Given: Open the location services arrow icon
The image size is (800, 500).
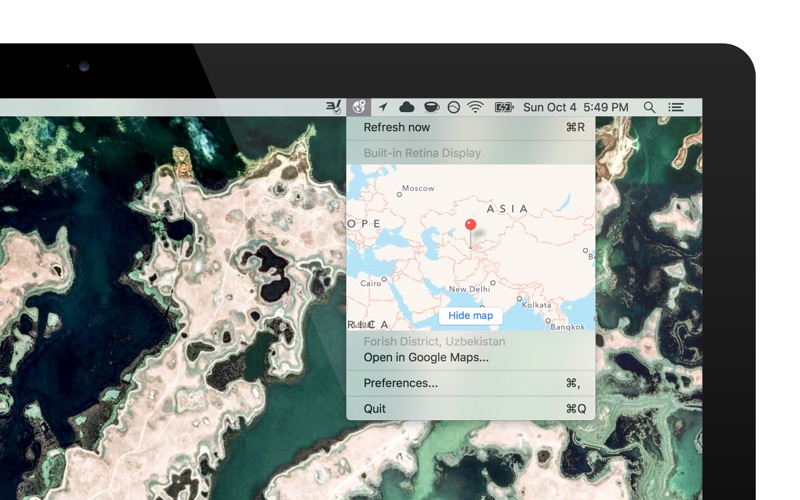Looking at the screenshot, I should coord(382,107).
